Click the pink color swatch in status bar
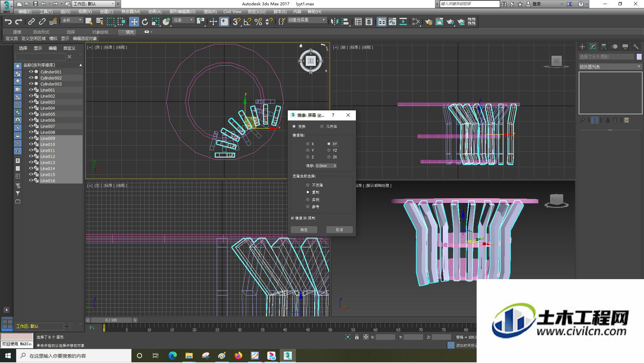Screen dimensions: 644x363 point(17,337)
